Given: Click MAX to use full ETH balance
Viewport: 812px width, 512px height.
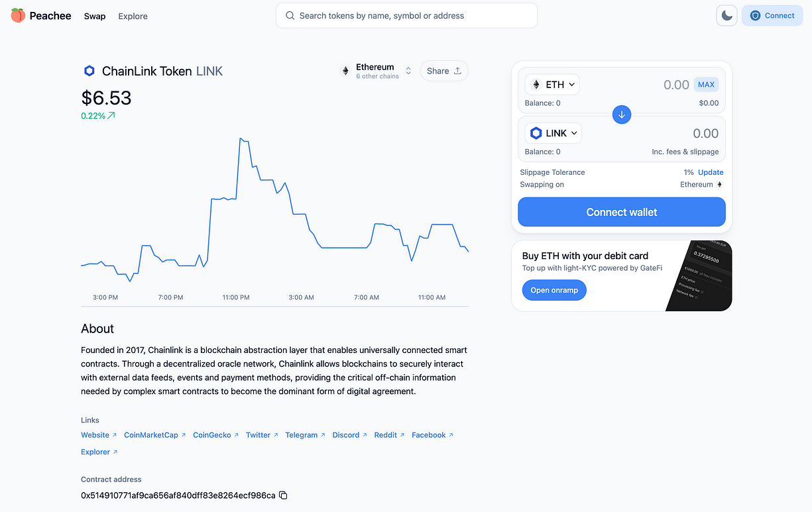Looking at the screenshot, I should tap(706, 84).
